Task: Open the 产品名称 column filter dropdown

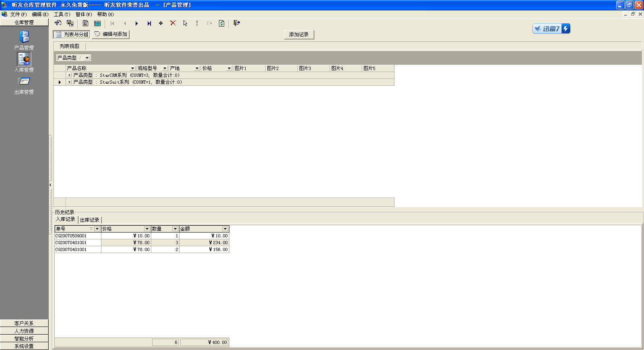Action: coord(132,68)
